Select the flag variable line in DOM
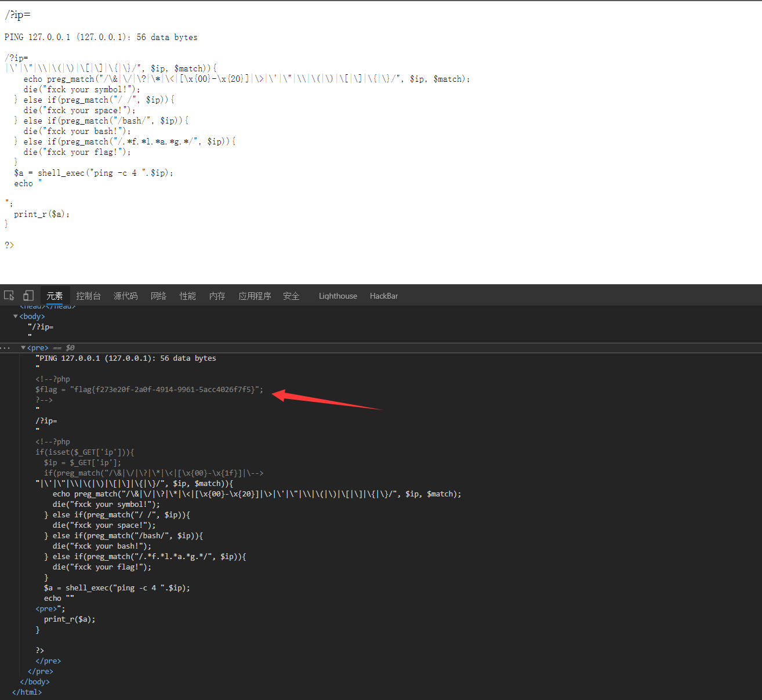 [149, 389]
